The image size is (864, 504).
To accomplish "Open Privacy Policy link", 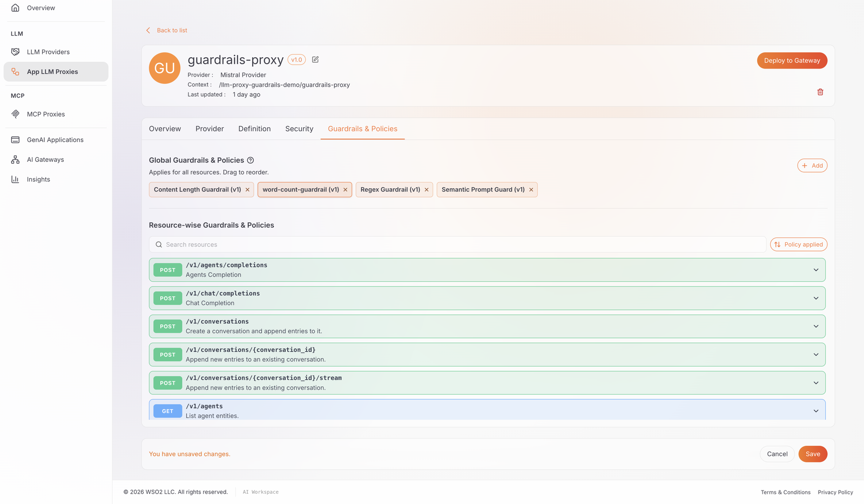I will click(835, 492).
